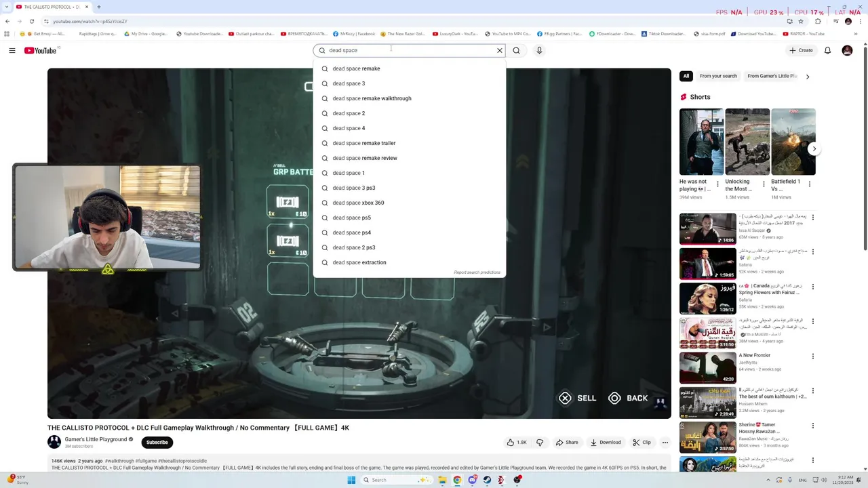Open the YouTube hamburger guide menu
This screenshot has height=488, width=868.
tap(12, 50)
